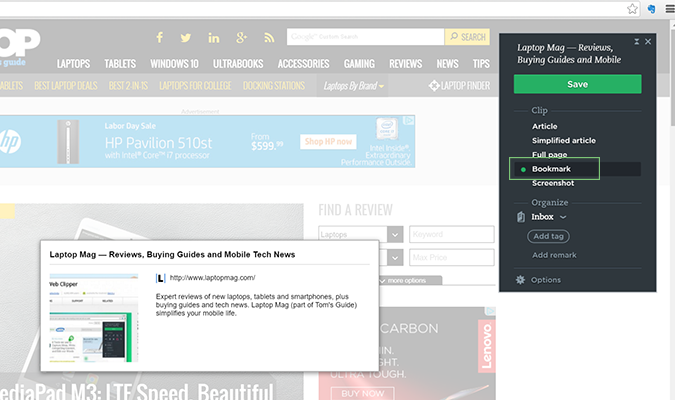Close the Web Clipper panel
The width and height of the screenshot is (675, 400).
pos(648,42)
